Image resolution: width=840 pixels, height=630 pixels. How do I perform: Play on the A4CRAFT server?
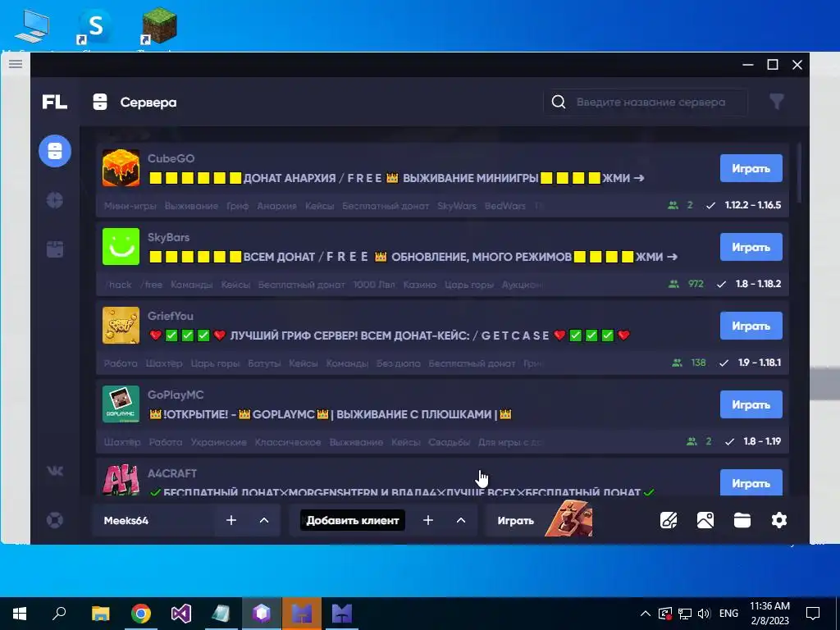point(751,482)
